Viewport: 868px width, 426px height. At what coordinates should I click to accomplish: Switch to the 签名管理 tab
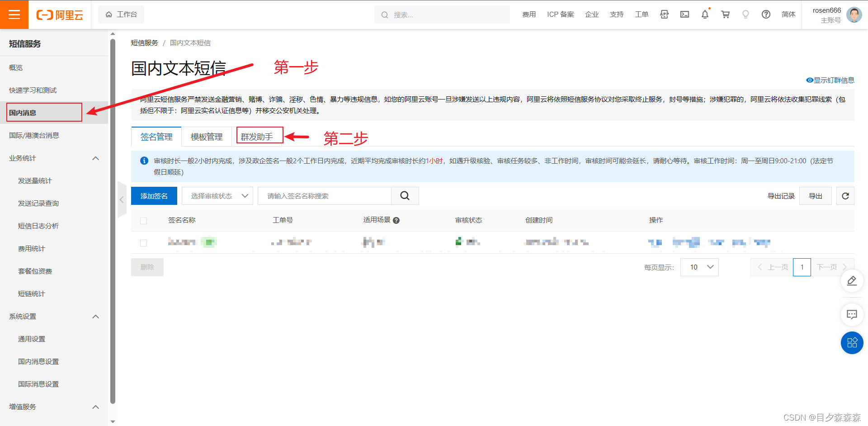click(156, 137)
